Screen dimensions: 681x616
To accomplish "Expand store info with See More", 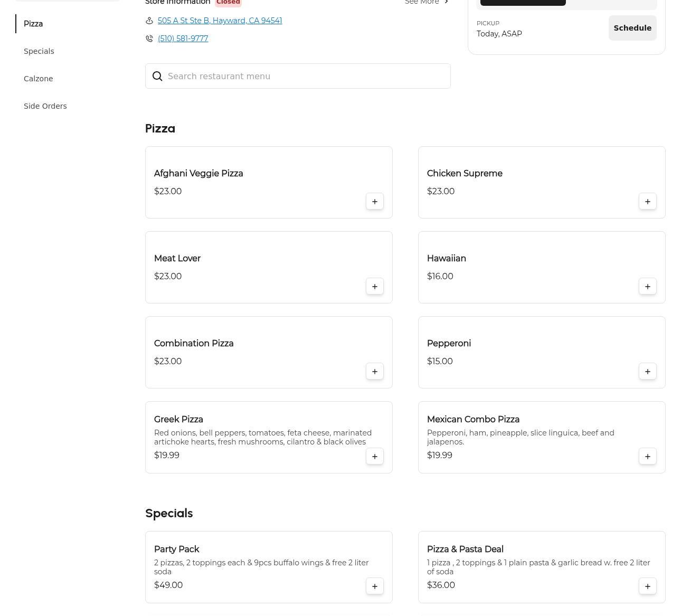I will 427,2.
